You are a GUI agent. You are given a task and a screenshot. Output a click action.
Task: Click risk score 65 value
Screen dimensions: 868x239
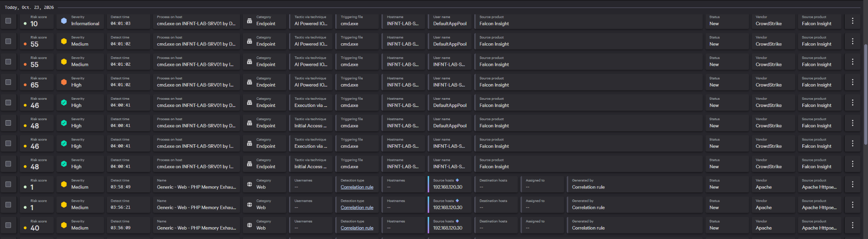34,85
